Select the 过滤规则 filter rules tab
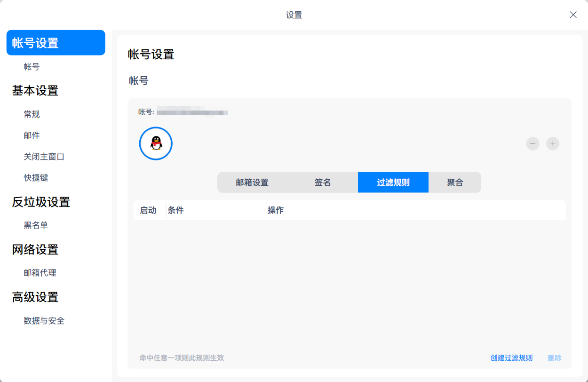Image resolution: width=588 pixels, height=382 pixels. point(393,182)
